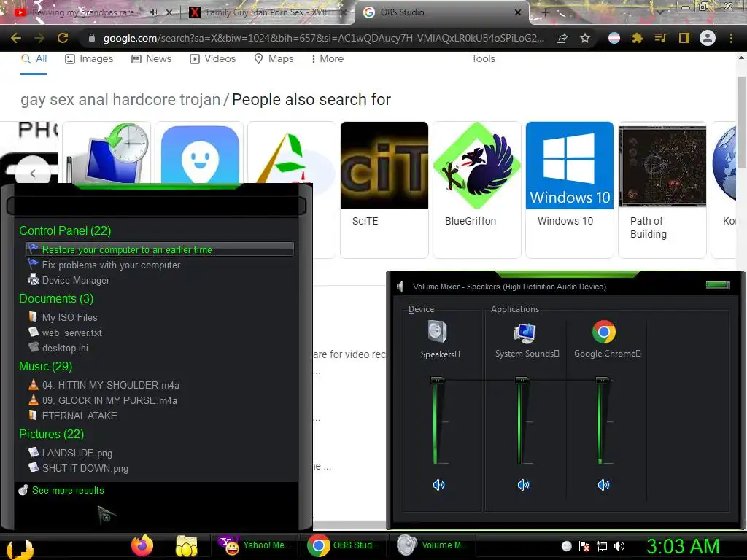Mute Google Chrome in Volume Mixer
This screenshot has width=747, height=560.
(603, 485)
